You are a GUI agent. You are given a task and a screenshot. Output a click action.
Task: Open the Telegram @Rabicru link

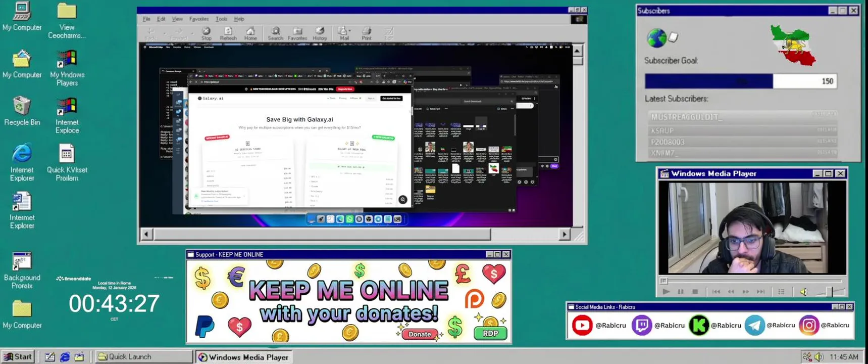(770, 325)
